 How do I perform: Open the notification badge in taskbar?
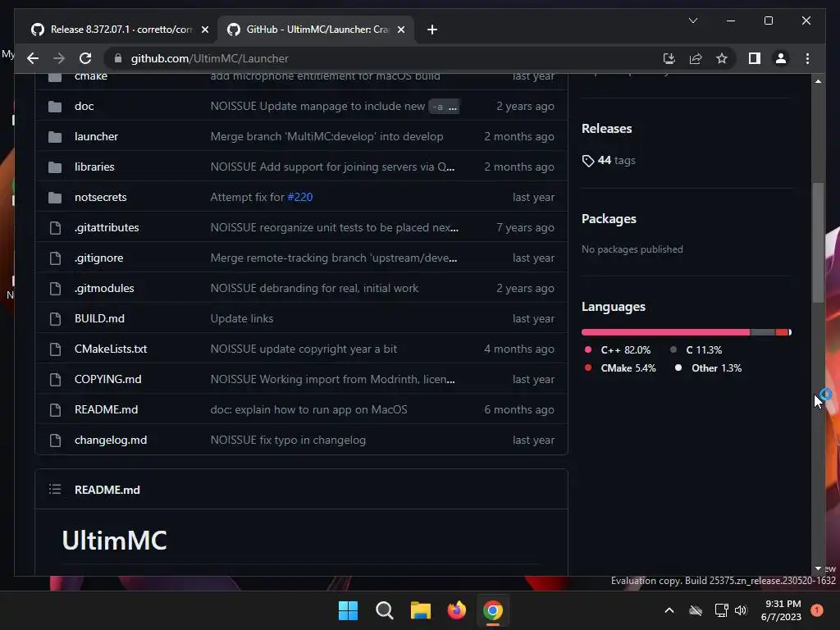[816, 610]
